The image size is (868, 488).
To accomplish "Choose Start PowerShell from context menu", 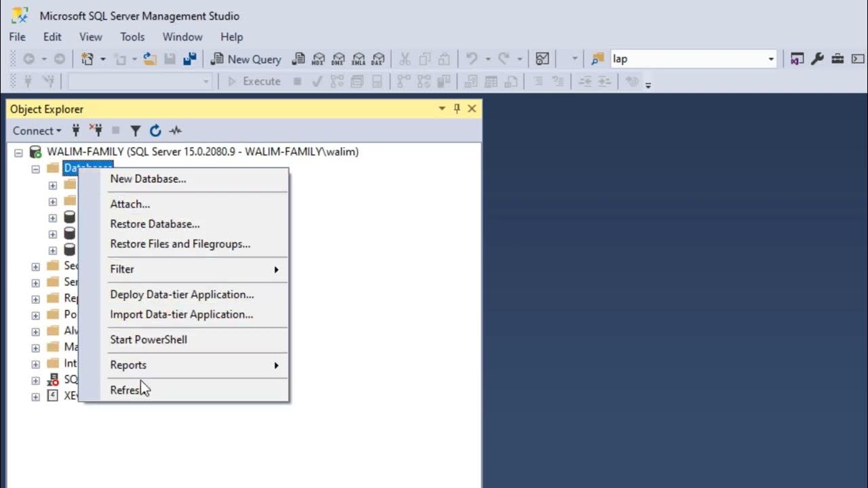I will click(184, 340).
